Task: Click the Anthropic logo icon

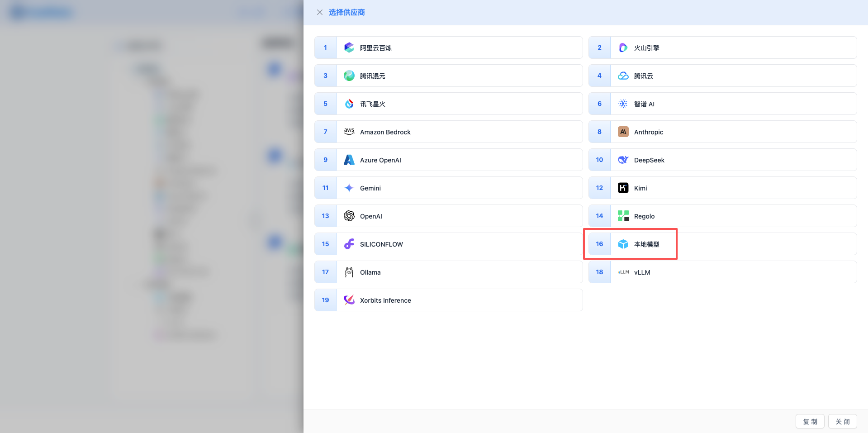Action: tap(623, 132)
